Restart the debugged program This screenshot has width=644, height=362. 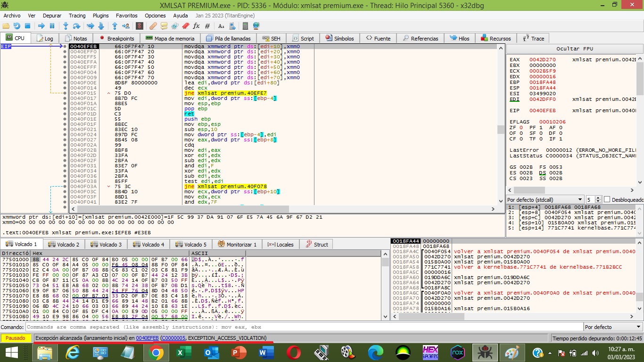click(17, 26)
